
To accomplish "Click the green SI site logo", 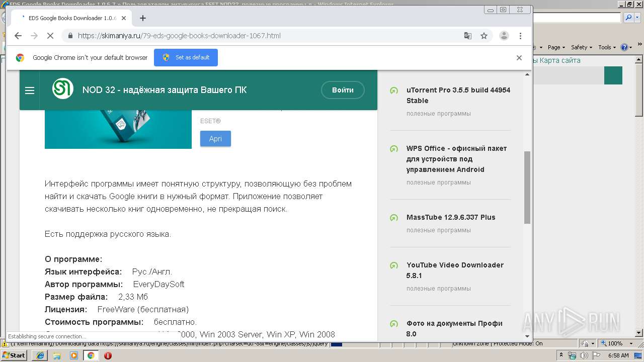I will (63, 89).
